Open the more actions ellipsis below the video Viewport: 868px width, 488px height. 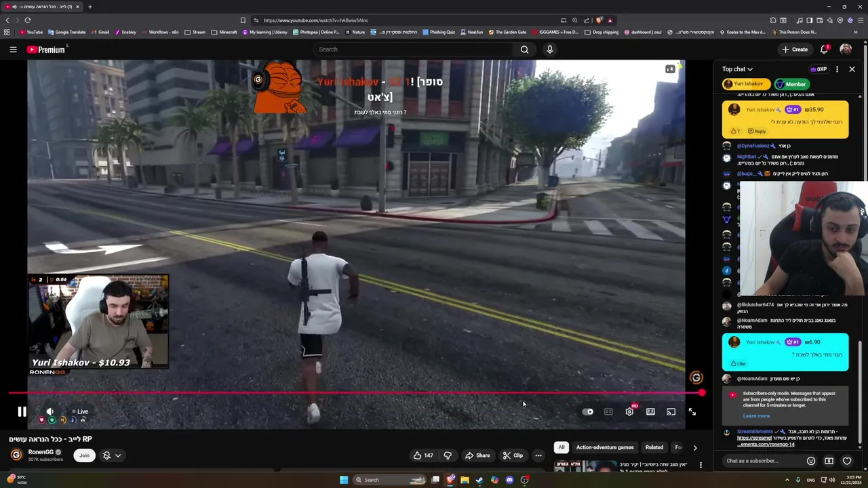tap(538, 455)
